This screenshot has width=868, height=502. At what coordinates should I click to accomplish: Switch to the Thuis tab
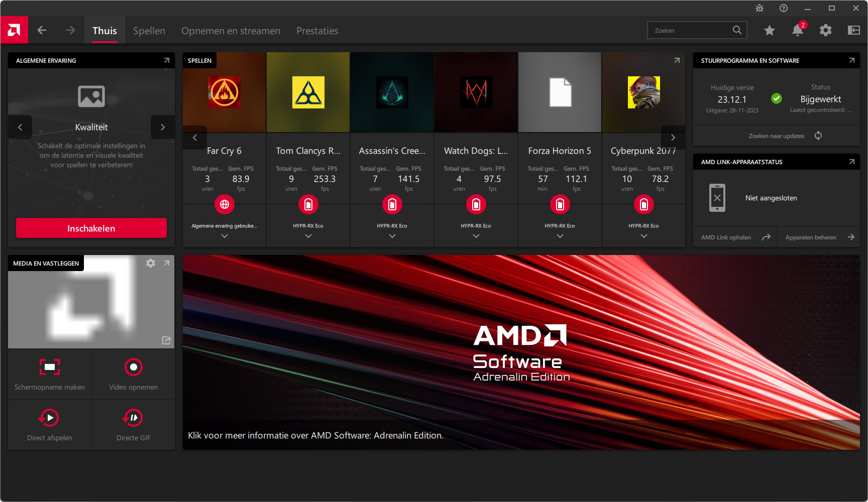104,31
